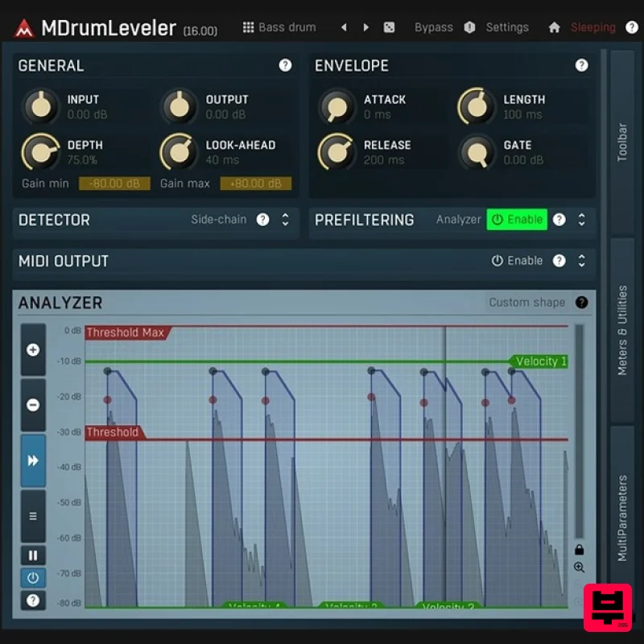Screen dimensions: 644x644
Task: Open the Side-chain detector dropdown
Action: (219, 219)
